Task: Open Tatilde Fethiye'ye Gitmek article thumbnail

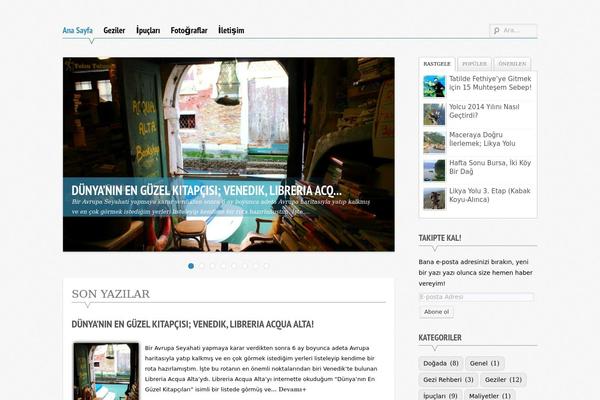Action: [x=434, y=86]
